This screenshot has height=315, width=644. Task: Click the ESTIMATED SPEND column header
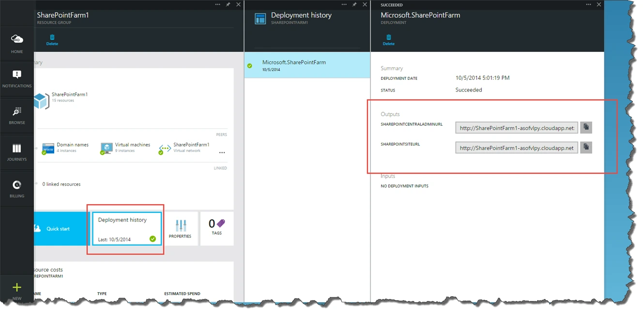coord(182,294)
